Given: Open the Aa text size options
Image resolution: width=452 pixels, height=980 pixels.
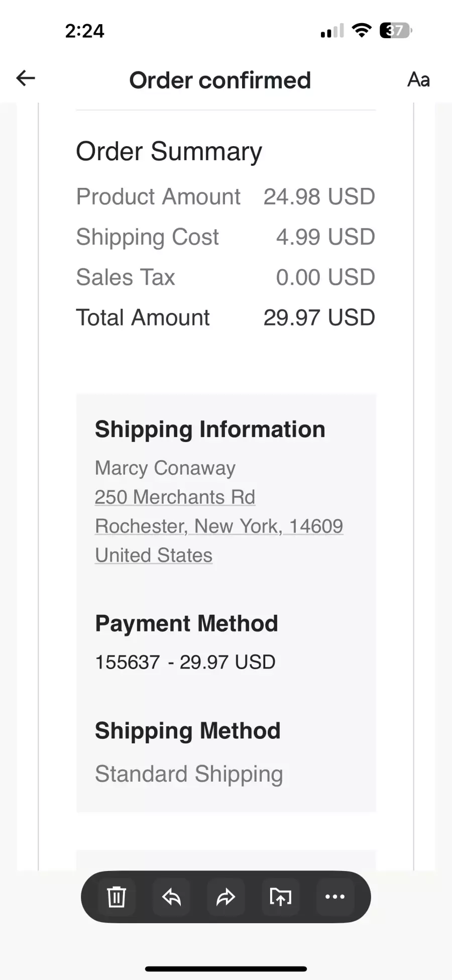Looking at the screenshot, I should pos(418,79).
